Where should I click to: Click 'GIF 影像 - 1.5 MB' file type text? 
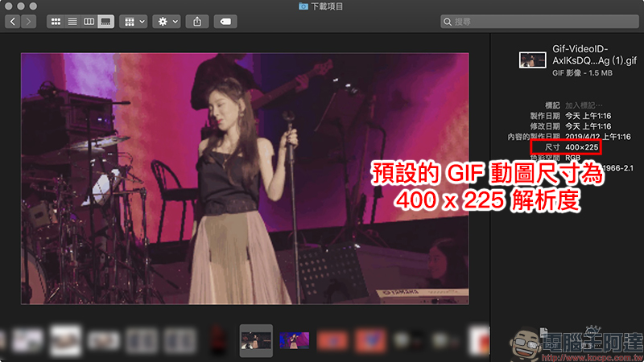582,73
